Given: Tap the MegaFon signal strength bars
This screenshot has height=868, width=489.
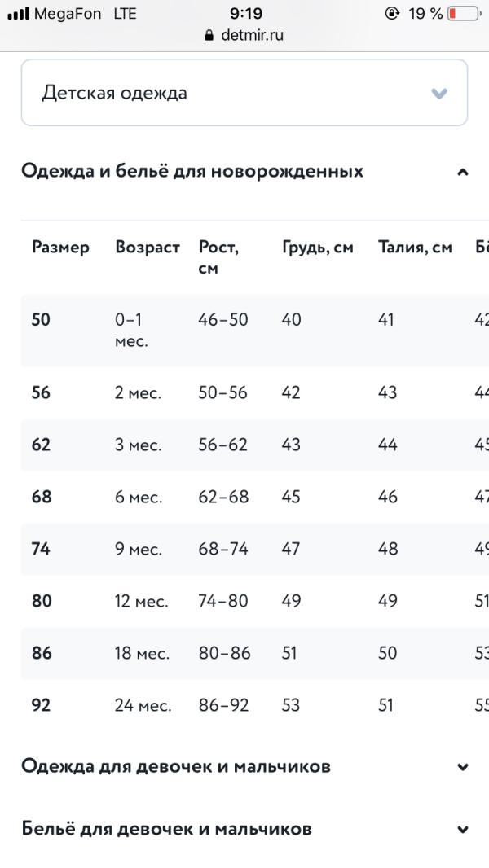Looking at the screenshot, I should 18,13.
